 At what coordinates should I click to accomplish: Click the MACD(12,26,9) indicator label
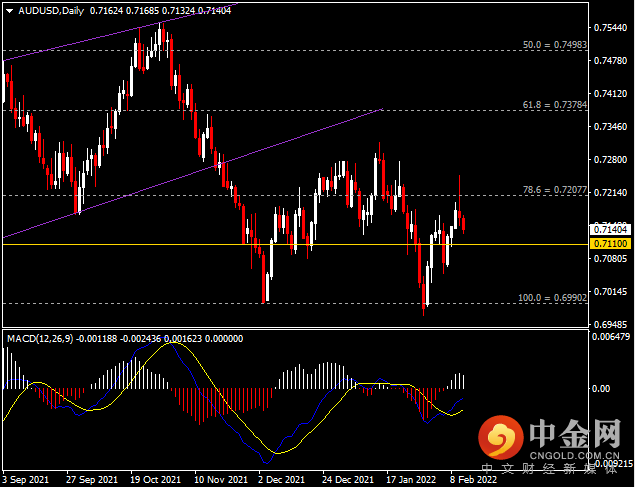40,339
